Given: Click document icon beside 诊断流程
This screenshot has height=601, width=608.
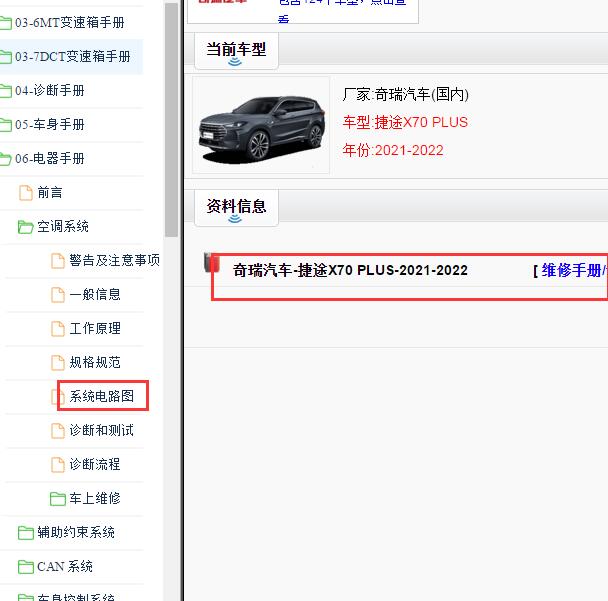Looking at the screenshot, I should tap(58, 465).
